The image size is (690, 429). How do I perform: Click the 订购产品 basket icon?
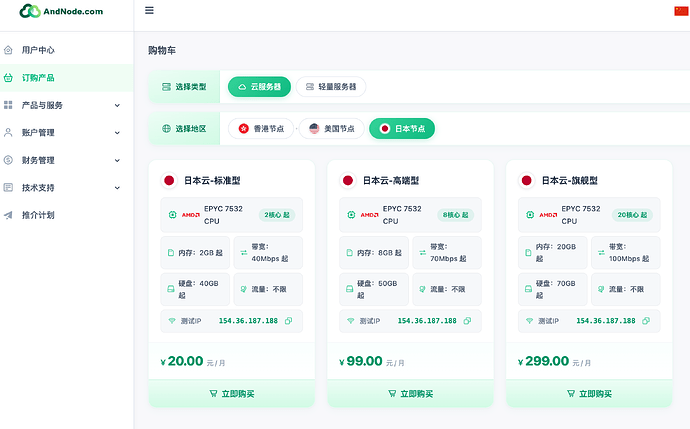click(8, 78)
